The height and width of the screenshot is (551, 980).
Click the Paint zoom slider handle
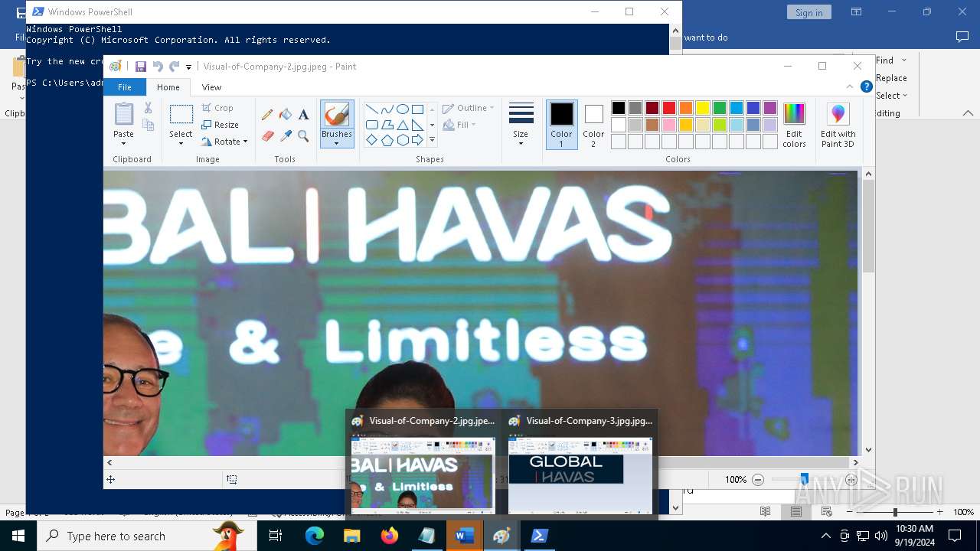[804, 479]
